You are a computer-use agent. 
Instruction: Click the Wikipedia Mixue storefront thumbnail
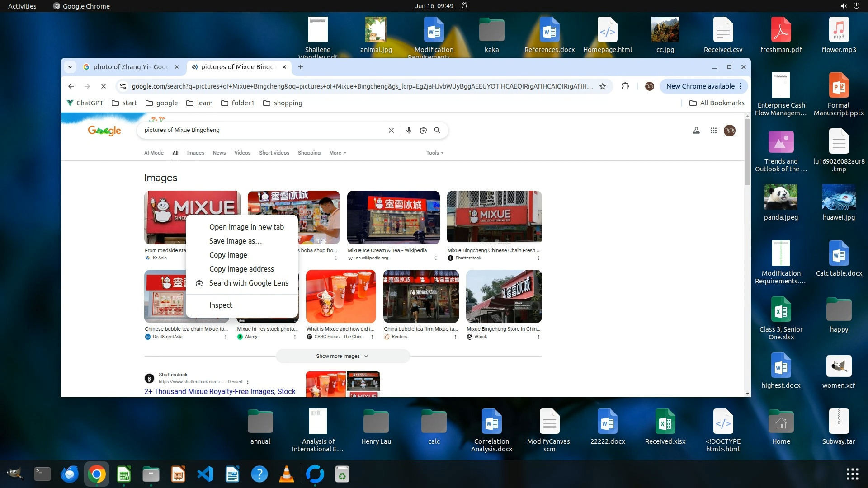(393, 217)
